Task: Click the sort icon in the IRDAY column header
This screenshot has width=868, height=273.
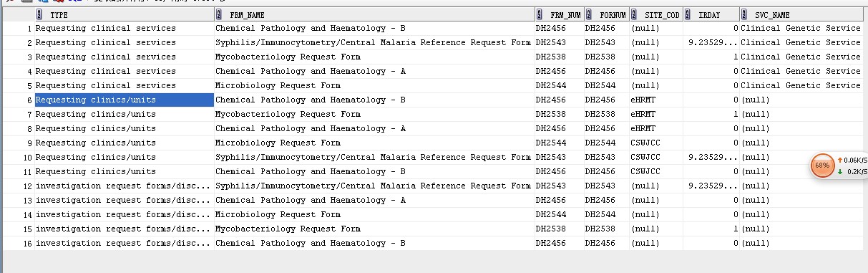Action: 687,14
